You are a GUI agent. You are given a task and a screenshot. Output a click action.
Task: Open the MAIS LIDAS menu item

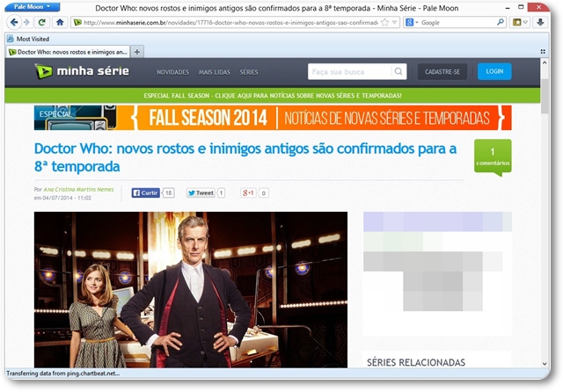pyautogui.click(x=215, y=72)
